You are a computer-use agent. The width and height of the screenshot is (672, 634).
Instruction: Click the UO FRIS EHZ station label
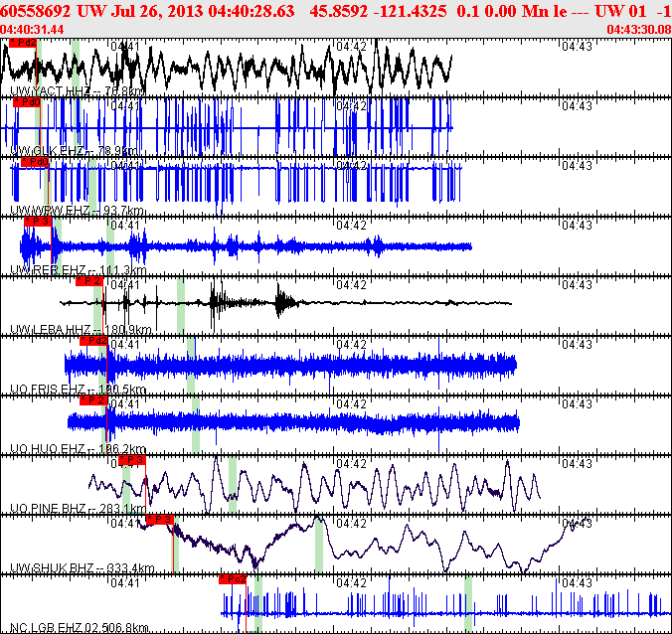pos(78,390)
